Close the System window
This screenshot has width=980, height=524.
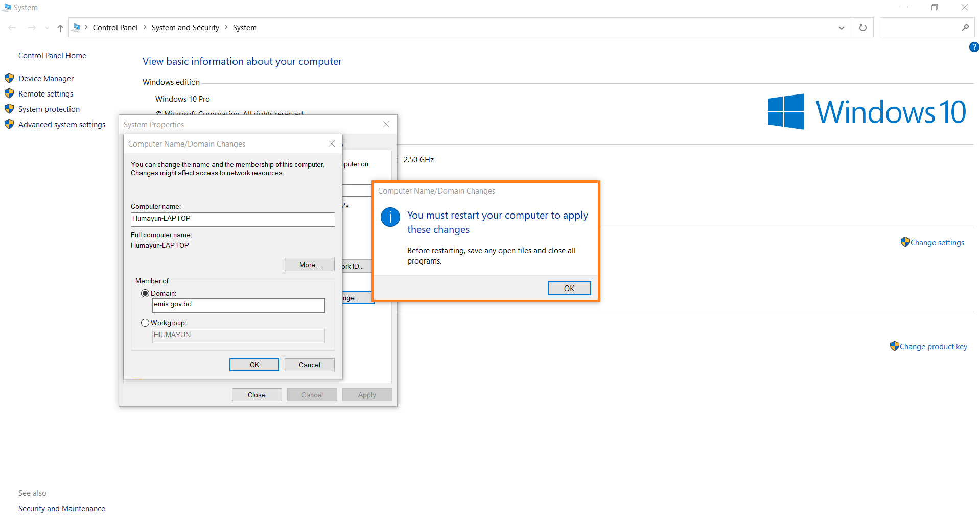tap(965, 7)
